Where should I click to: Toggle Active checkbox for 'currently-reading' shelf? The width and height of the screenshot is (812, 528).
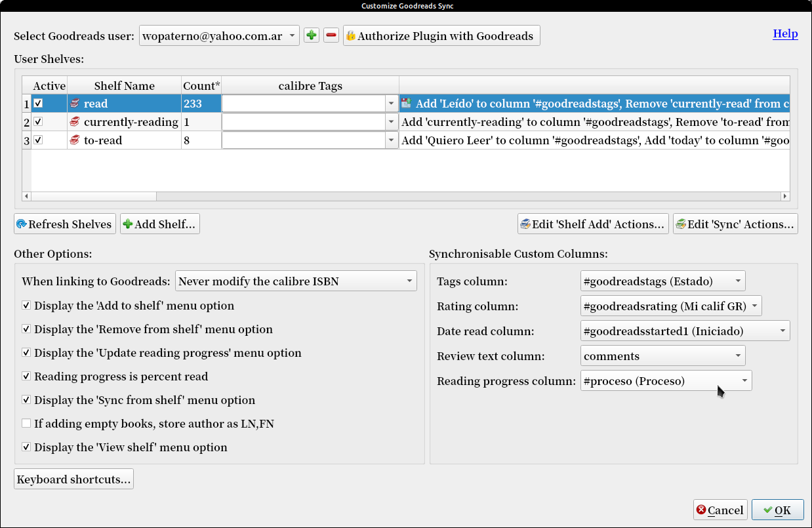click(38, 122)
